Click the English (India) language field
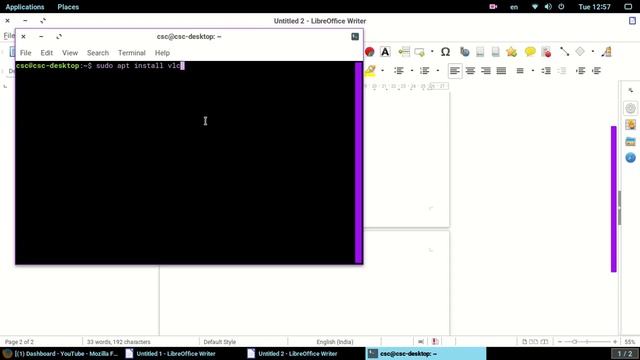This screenshot has height=360, width=640. [335, 342]
